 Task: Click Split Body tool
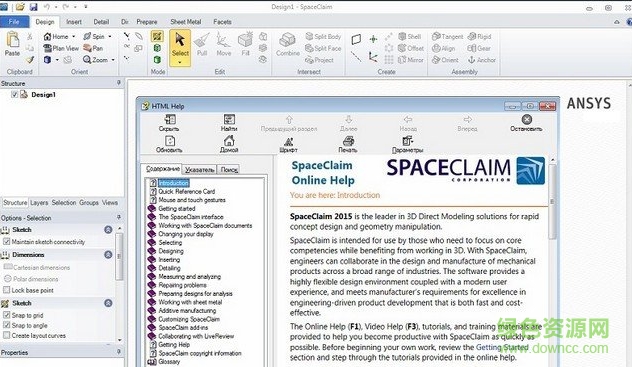pyautogui.click(x=323, y=37)
